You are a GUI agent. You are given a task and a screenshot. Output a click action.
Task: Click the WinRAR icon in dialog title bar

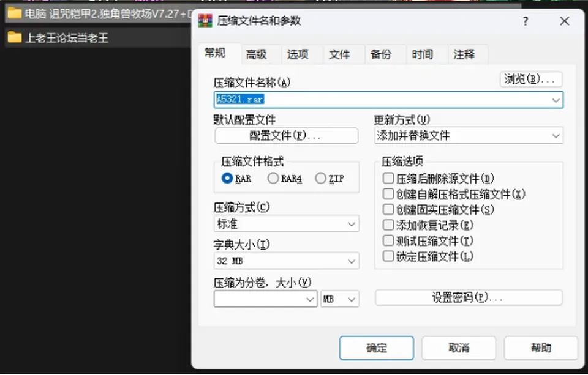(205, 21)
